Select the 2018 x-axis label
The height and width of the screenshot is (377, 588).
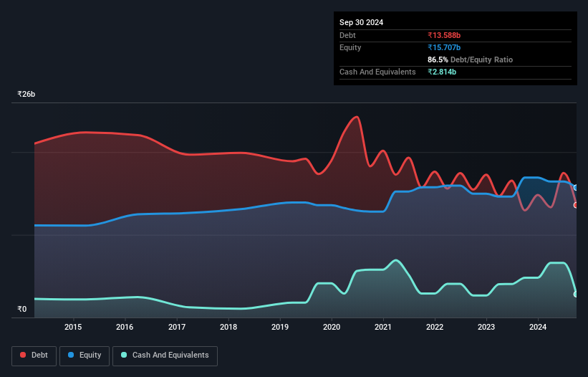click(228, 327)
